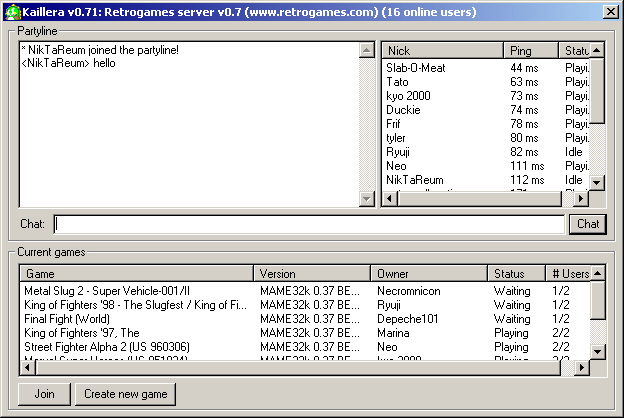Image resolution: width=624 pixels, height=418 pixels.
Task: Sort games by Status column header
Action: coord(516,274)
